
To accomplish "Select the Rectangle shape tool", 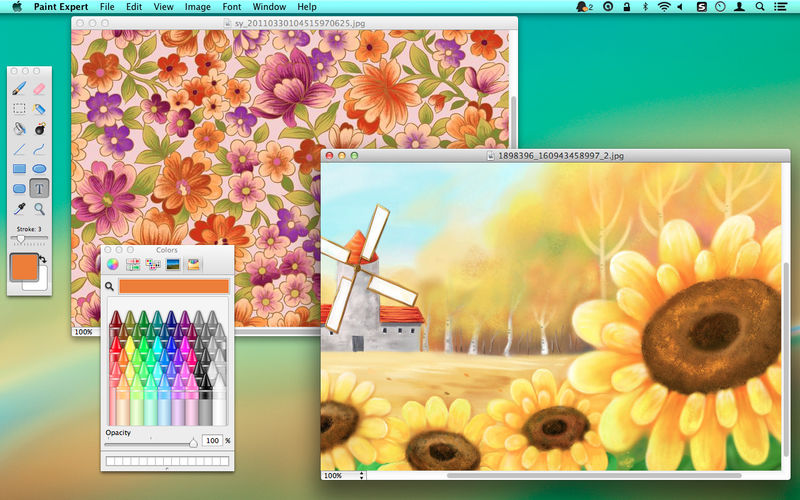I will tap(19, 168).
